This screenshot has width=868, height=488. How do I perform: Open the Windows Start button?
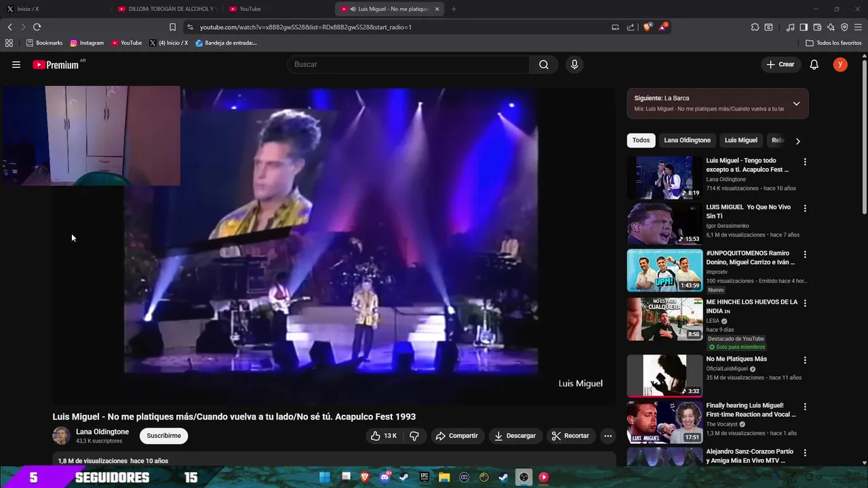coord(325,477)
